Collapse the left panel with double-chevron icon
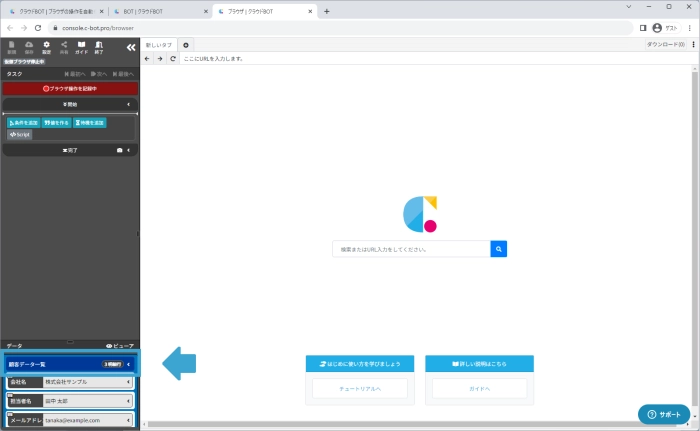Screen dimensions: 700x431 click(x=130, y=46)
